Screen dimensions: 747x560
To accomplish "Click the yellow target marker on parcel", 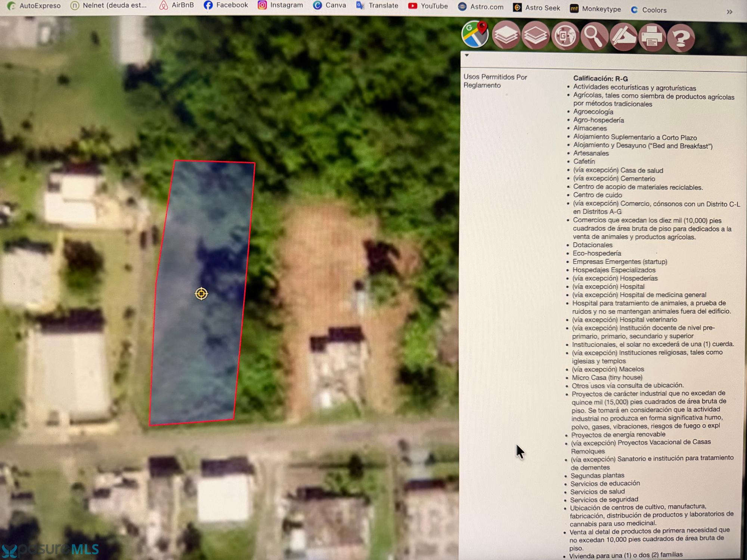I will pos(201,294).
